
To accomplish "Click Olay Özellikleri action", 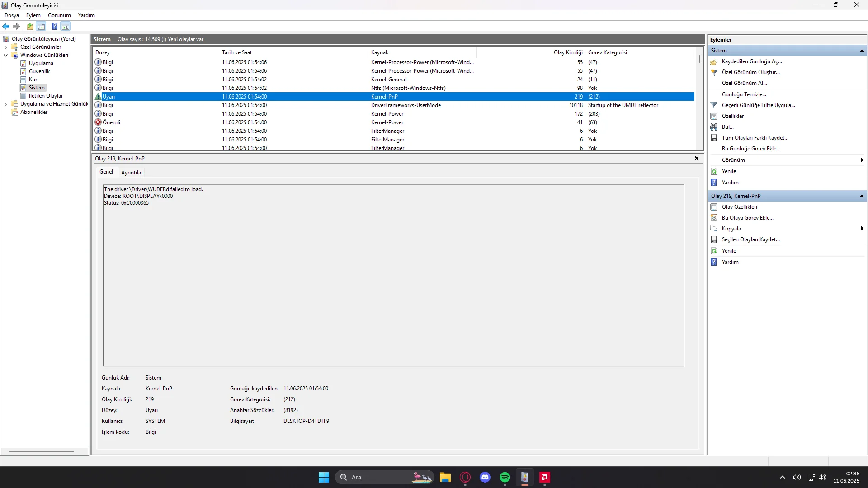I will click(x=739, y=207).
